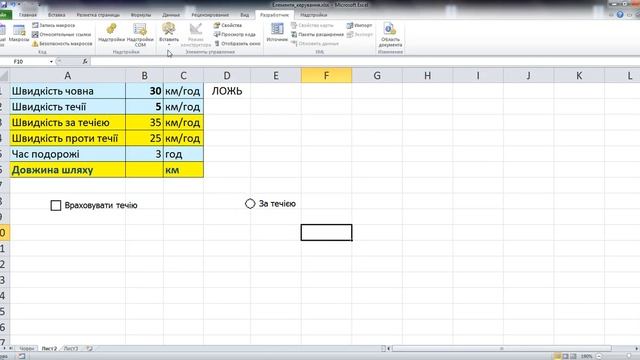The width and height of the screenshot is (640, 360).
Task: Select cell with value 25
Action: [x=144, y=138]
